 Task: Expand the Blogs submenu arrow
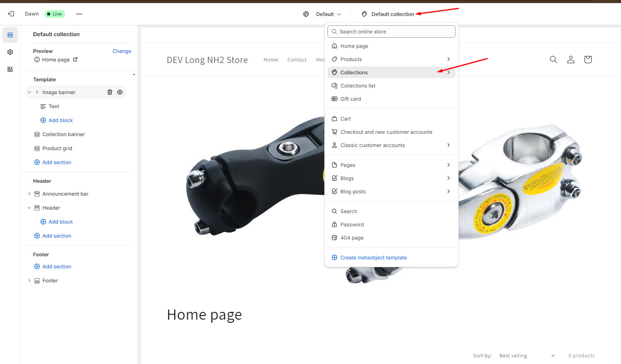click(x=449, y=178)
